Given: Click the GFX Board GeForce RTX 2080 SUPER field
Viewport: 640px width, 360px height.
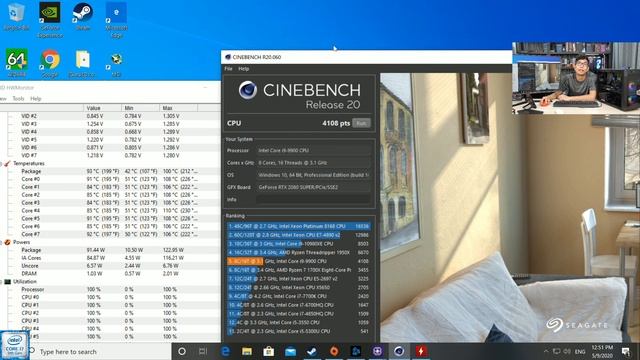Looking at the screenshot, I should (x=313, y=187).
